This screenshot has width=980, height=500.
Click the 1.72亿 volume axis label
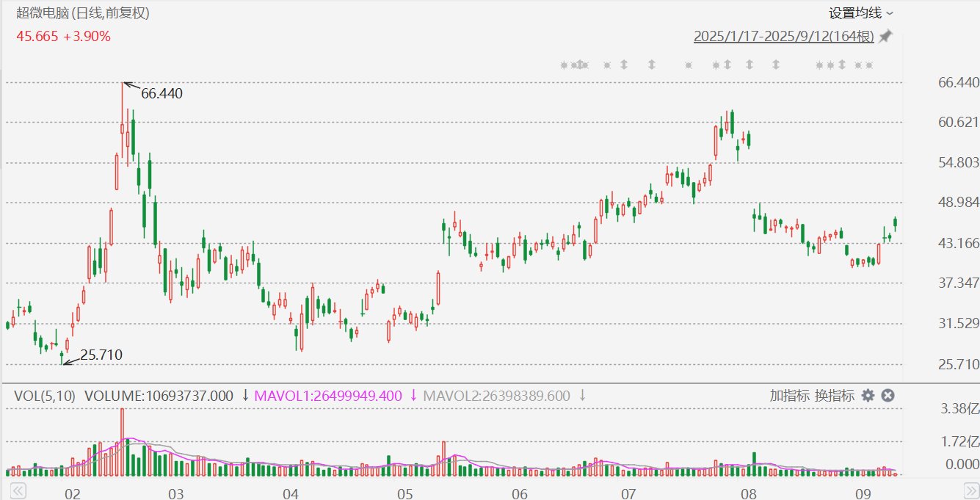960,442
